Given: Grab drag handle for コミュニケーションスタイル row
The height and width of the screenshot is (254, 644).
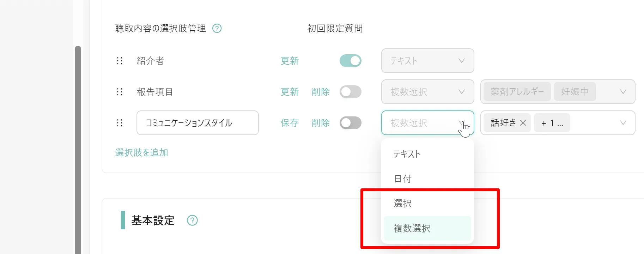Looking at the screenshot, I should tap(120, 123).
